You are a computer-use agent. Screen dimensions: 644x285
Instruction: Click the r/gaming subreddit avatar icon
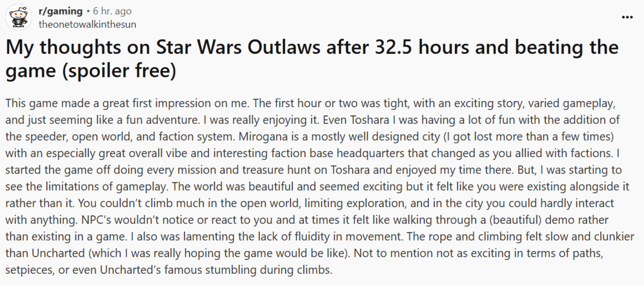[18, 17]
